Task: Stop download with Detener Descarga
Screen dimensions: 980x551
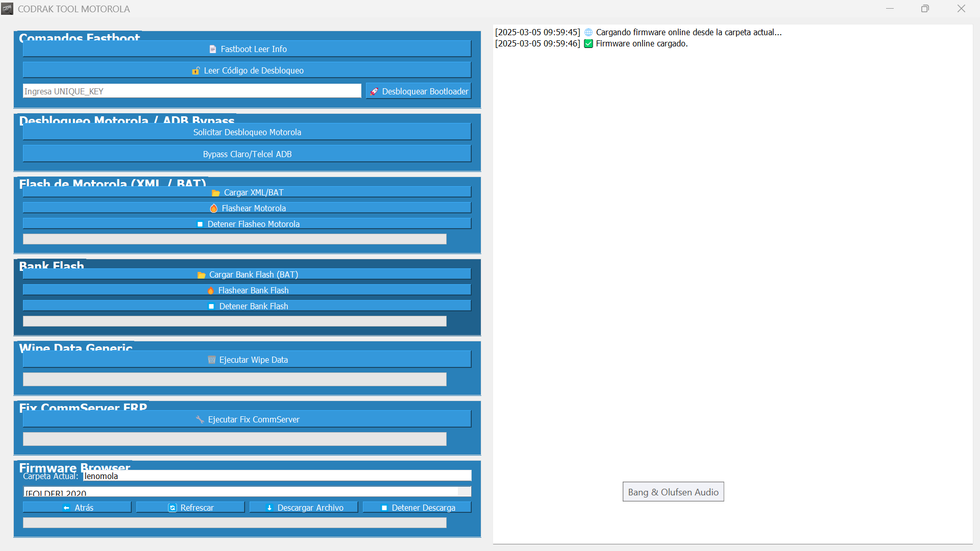Action: pyautogui.click(x=417, y=508)
